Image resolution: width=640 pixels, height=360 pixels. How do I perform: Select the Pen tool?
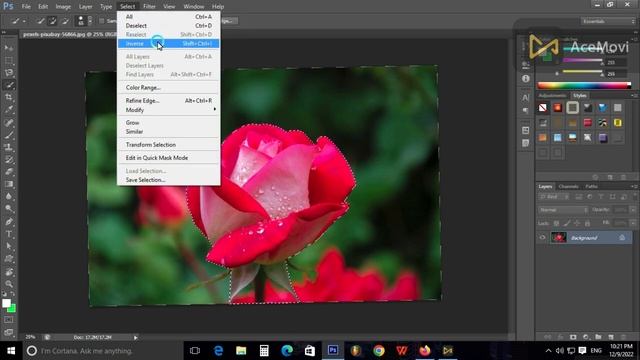click(x=9, y=222)
